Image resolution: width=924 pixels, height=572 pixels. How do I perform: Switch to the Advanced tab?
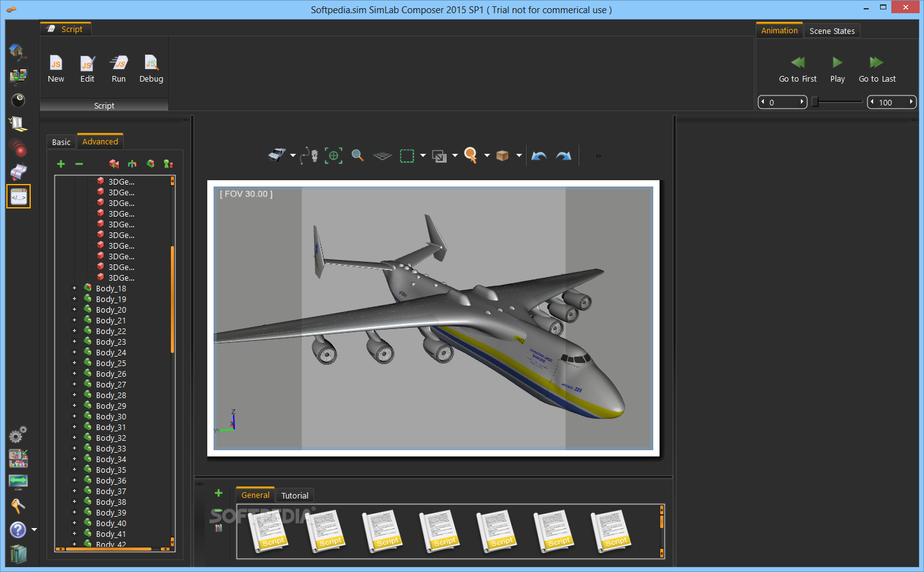click(100, 141)
